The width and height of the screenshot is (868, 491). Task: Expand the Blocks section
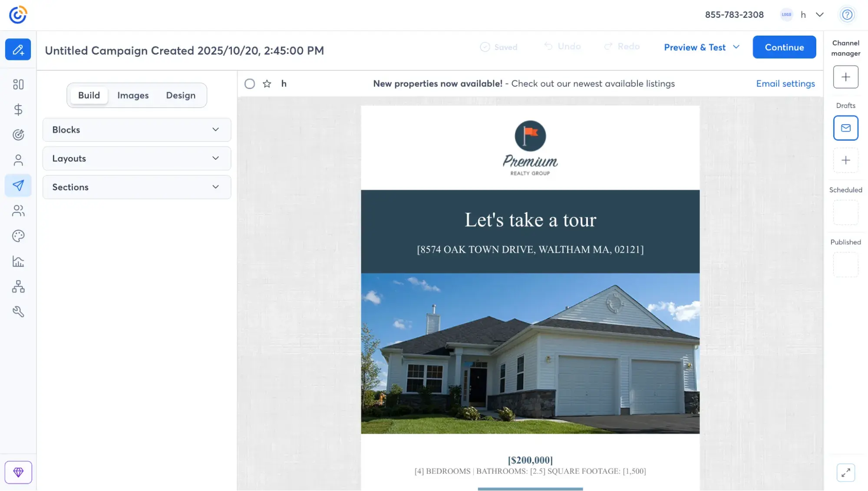tap(136, 129)
